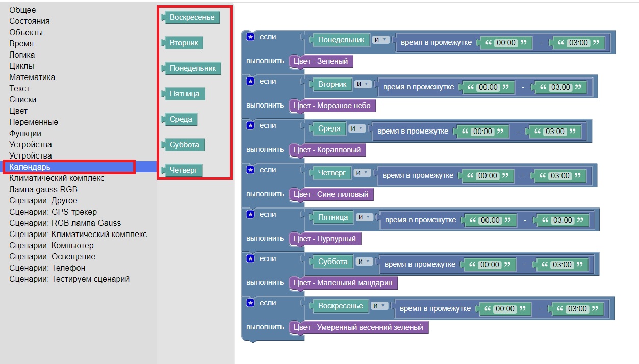This screenshot has height=364, width=639.
Task: Open the Функции category
Action: 25,134
